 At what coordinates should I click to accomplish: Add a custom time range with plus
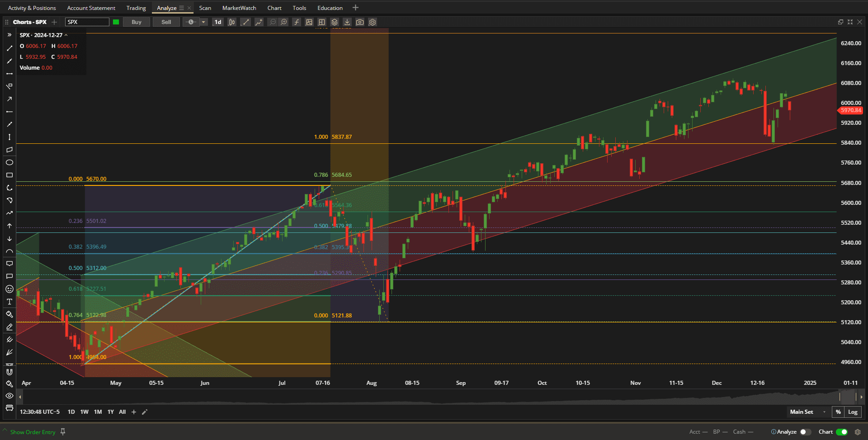134,412
